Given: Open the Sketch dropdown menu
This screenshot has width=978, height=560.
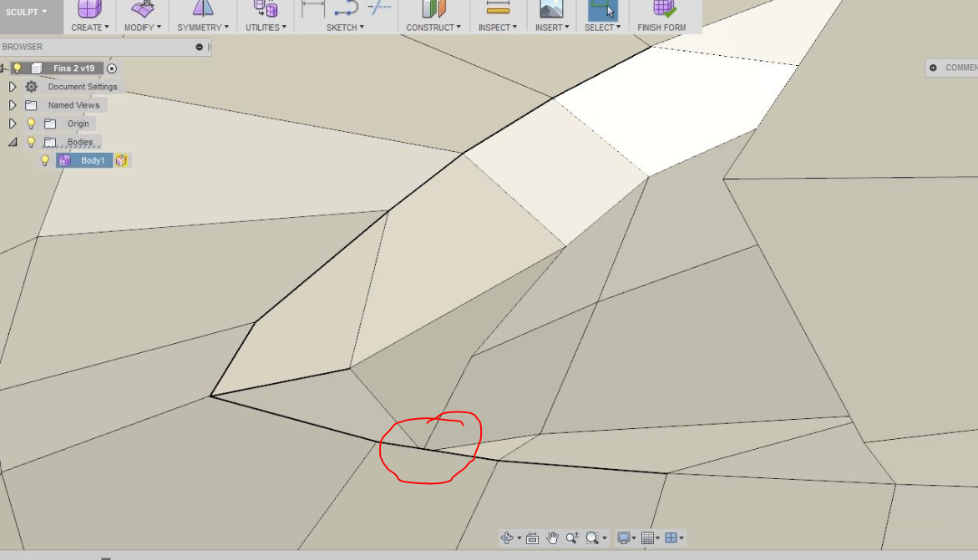Looking at the screenshot, I should 344,26.
